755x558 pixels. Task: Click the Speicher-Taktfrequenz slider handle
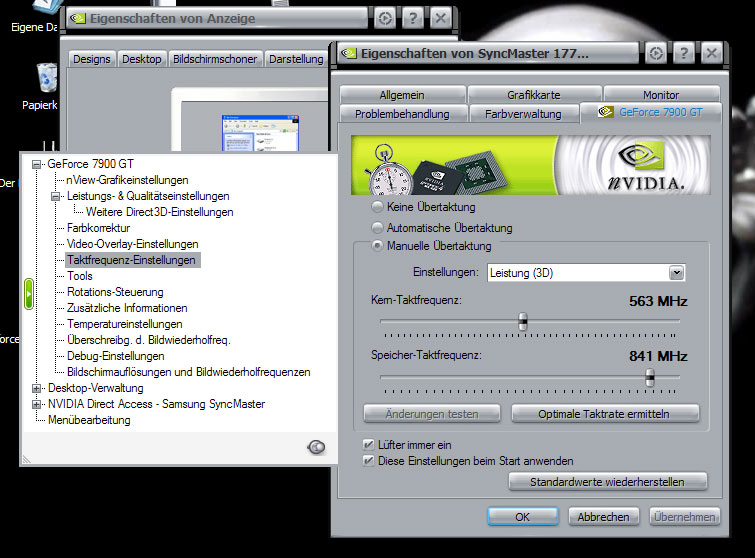coord(650,377)
